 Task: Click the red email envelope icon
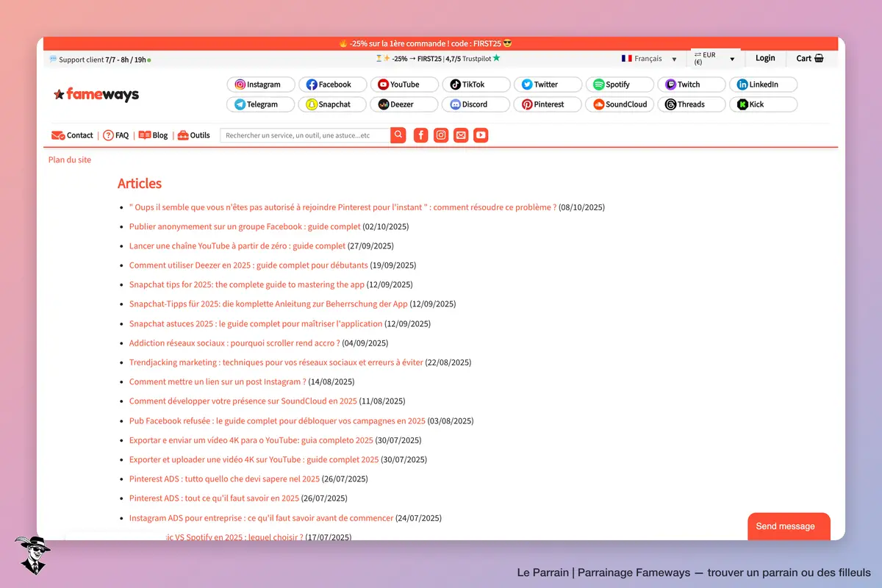point(461,135)
